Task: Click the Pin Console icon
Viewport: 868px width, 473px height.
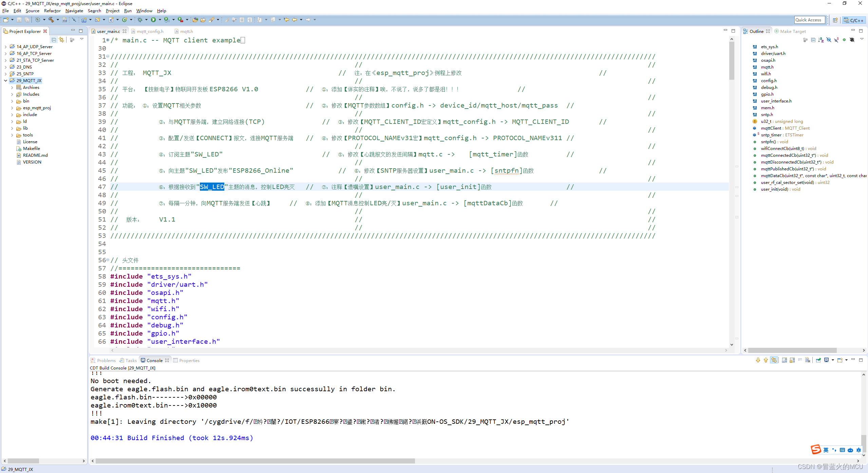Action: point(818,360)
